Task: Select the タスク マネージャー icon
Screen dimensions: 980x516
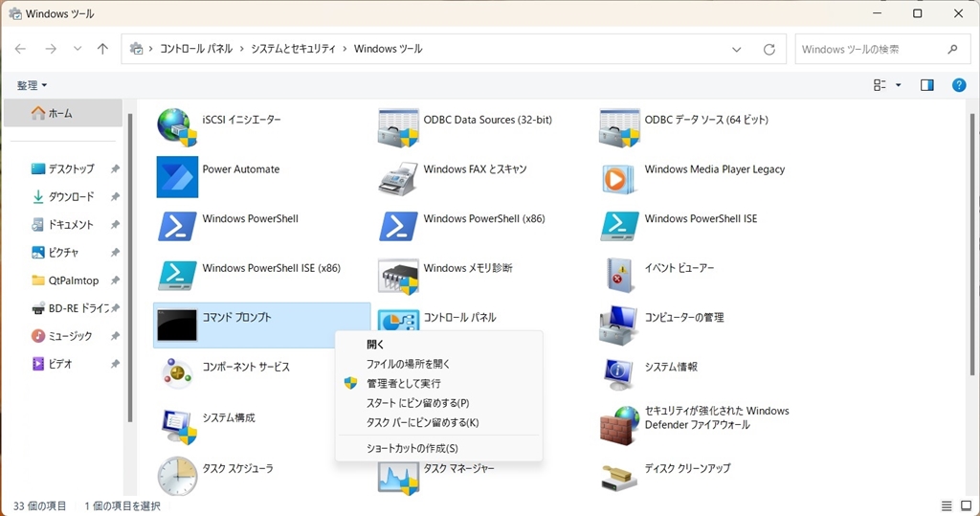Action: pos(398,479)
